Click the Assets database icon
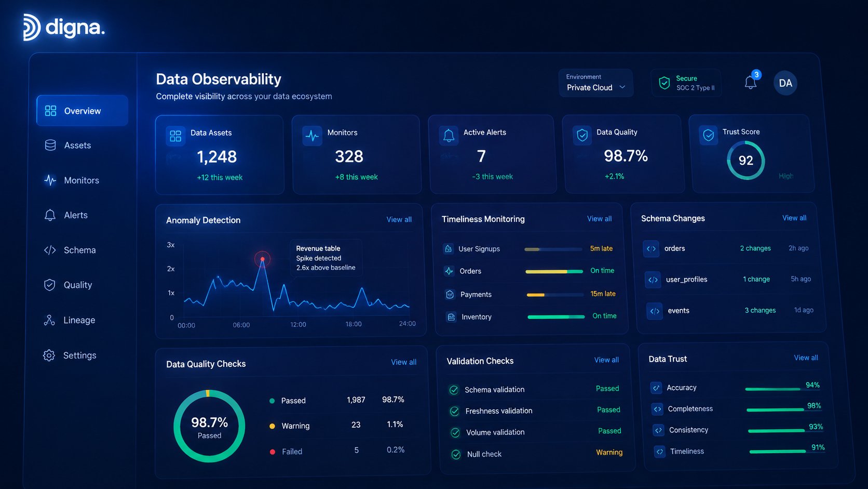 pyautogui.click(x=50, y=146)
